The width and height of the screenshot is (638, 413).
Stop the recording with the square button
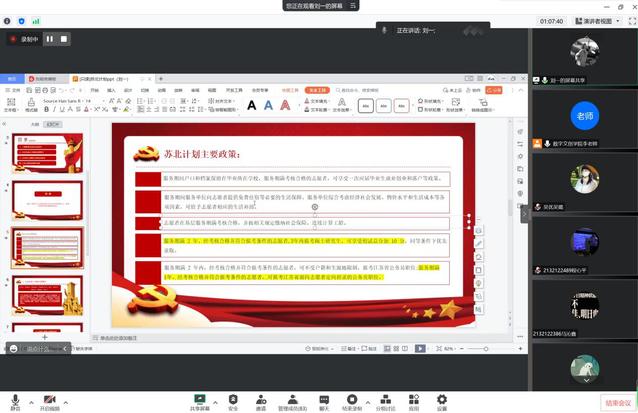click(64, 39)
